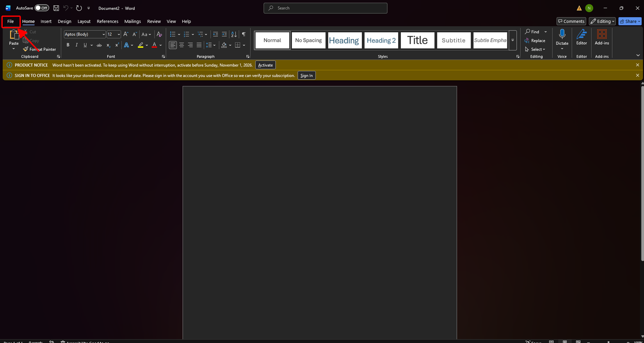Open the Editing mode dropdown

(602, 21)
